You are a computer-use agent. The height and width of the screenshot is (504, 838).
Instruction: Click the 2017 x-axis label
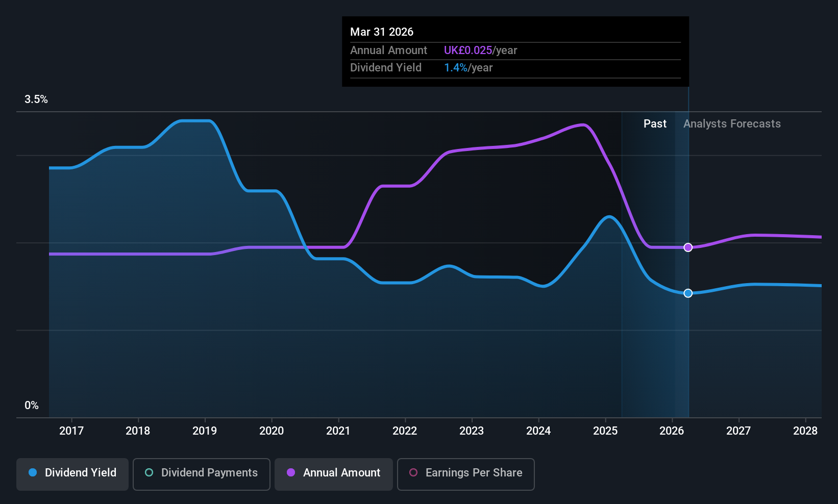click(71, 431)
